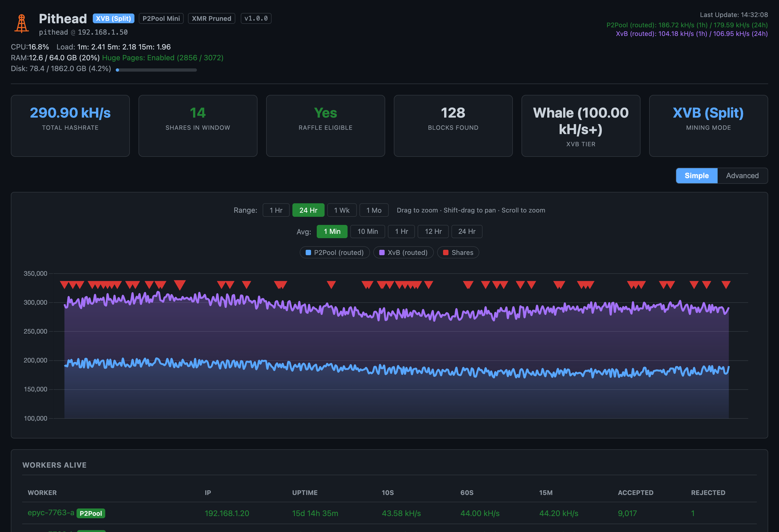Click the P2Pool Mini badge
The height and width of the screenshot is (532, 779).
coord(161,18)
